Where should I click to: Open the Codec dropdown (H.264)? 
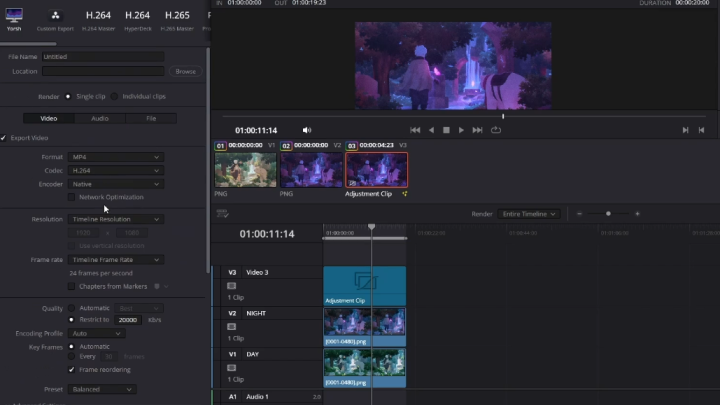116,170
